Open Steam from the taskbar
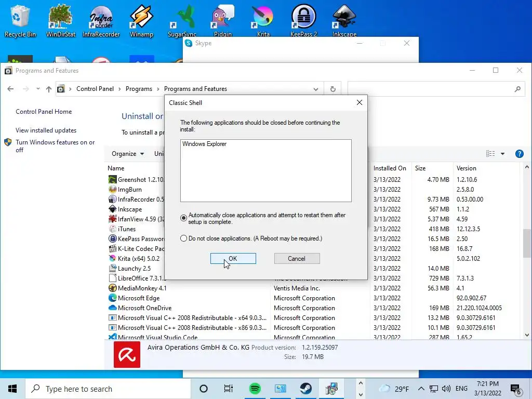 pyautogui.click(x=305, y=389)
